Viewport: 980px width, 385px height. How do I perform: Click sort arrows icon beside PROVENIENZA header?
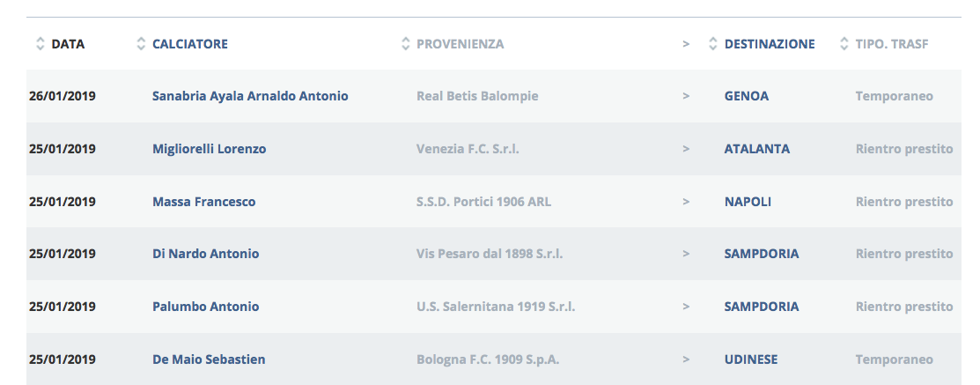click(x=405, y=44)
